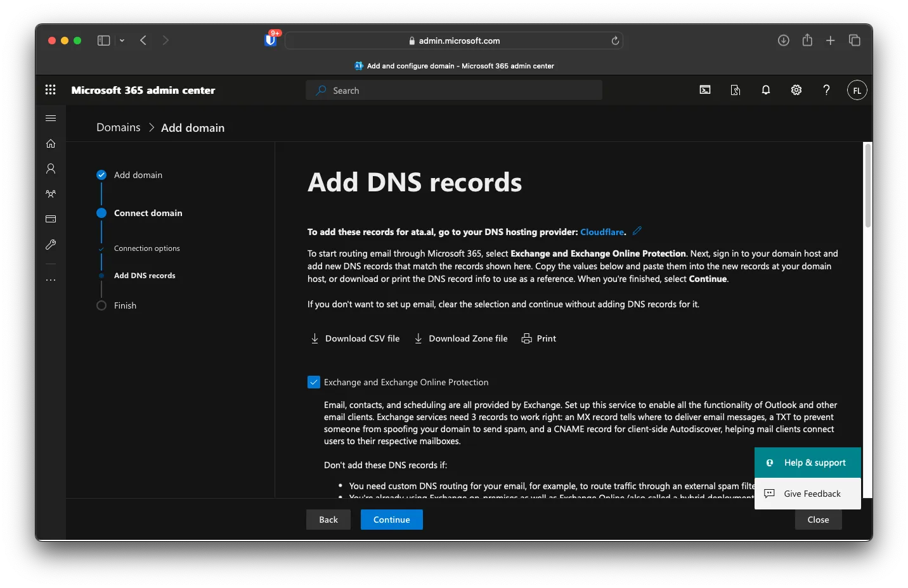Open the help question mark icon
This screenshot has height=588, width=908.
[826, 90]
